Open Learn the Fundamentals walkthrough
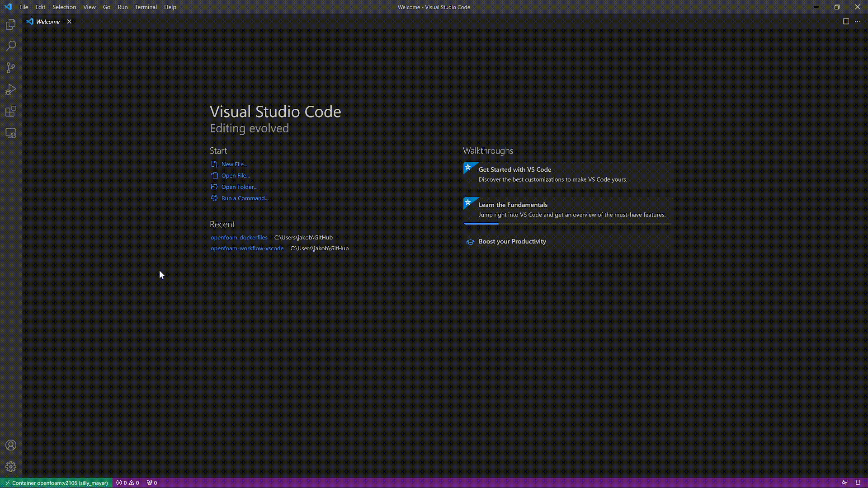868x488 pixels. [x=513, y=205]
